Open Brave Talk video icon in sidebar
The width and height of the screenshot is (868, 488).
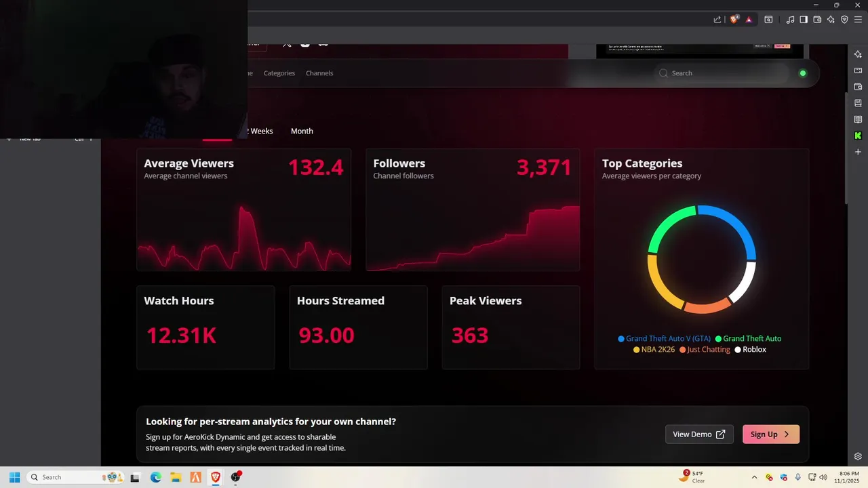click(858, 70)
